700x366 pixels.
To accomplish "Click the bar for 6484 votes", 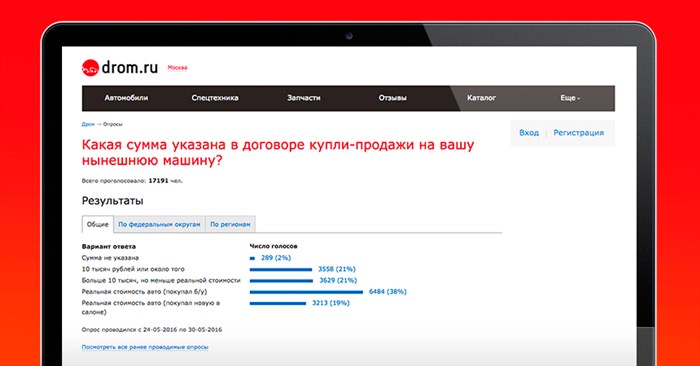I will (x=306, y=292).
